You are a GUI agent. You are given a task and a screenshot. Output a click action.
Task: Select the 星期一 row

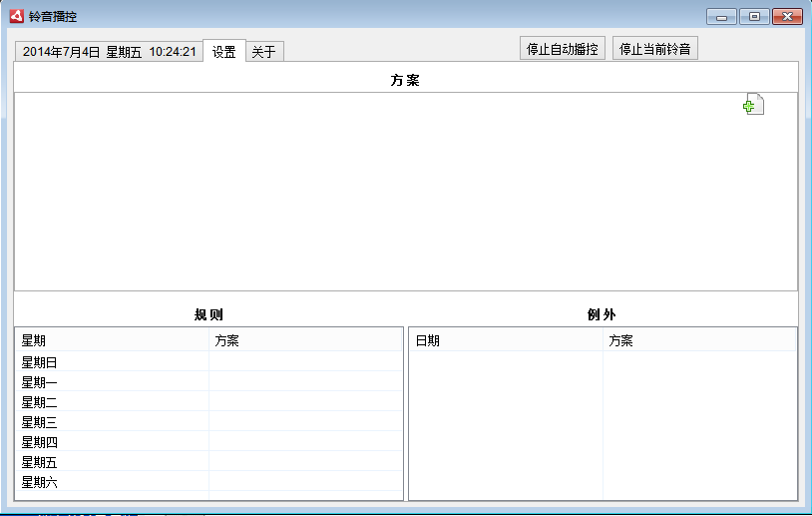[x=209, y=382]
